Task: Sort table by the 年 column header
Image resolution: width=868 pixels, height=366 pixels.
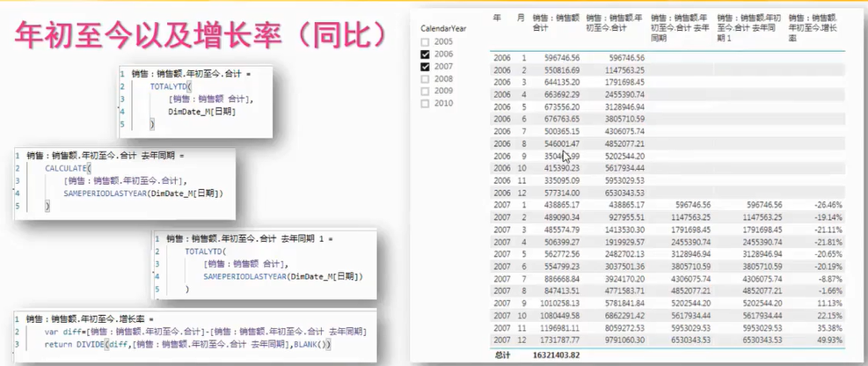Action: 497,18
